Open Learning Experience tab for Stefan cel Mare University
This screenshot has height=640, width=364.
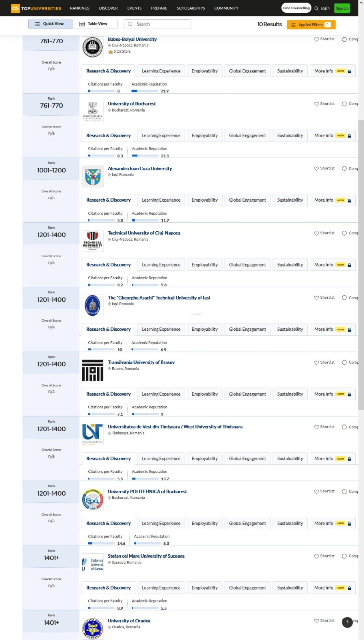click(x=161, y=588)
